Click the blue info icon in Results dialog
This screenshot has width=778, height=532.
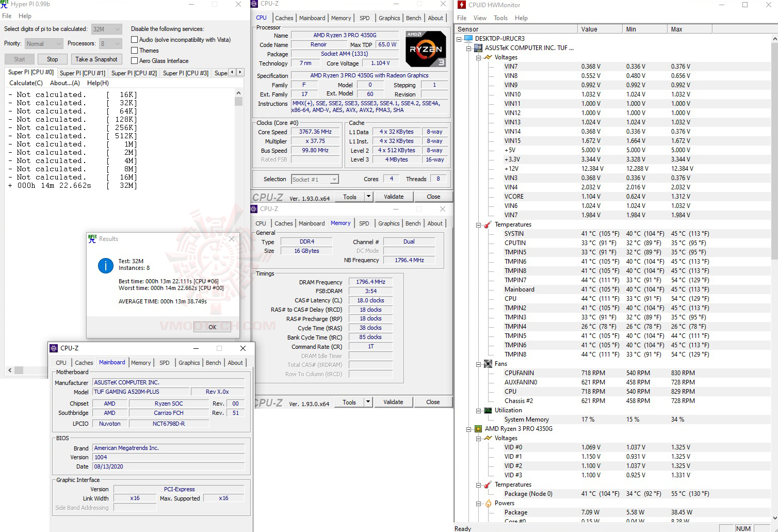[x=106, y=266]
